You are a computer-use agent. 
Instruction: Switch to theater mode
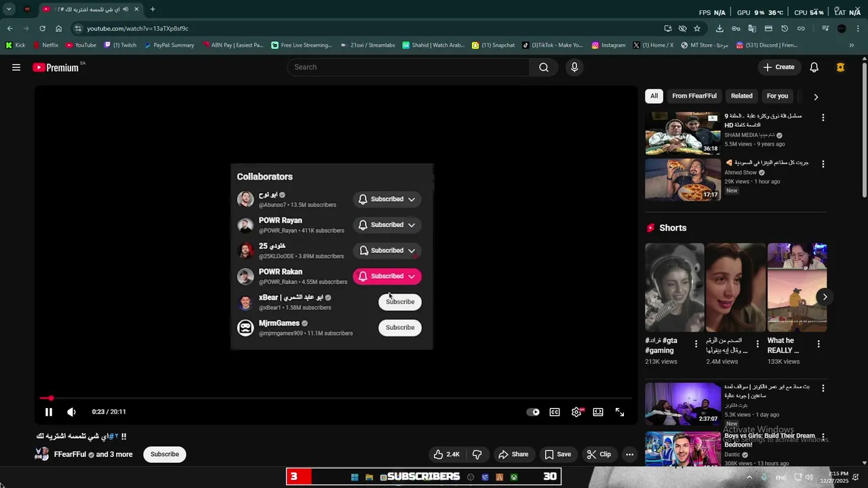[598, 412]
